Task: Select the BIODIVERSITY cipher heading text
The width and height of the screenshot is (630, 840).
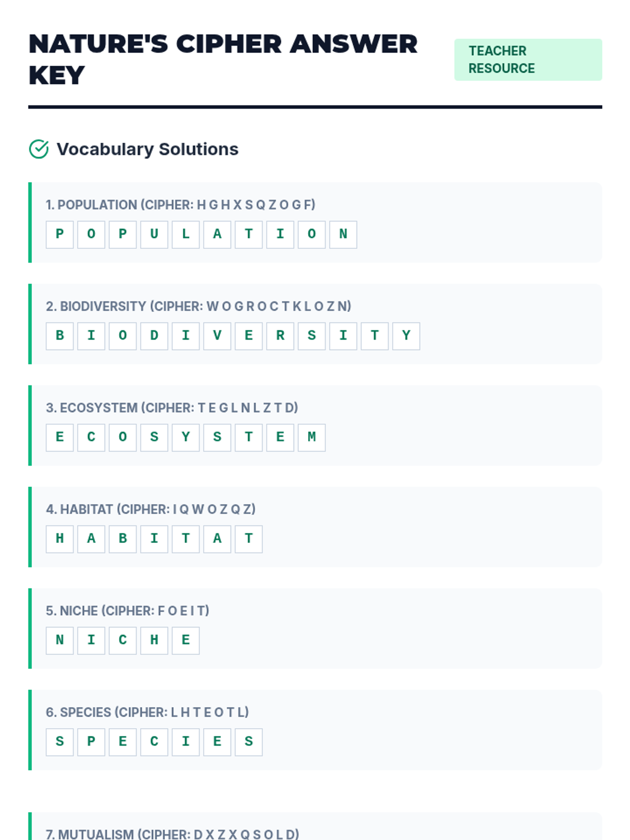Action: [x=198, y=306]
